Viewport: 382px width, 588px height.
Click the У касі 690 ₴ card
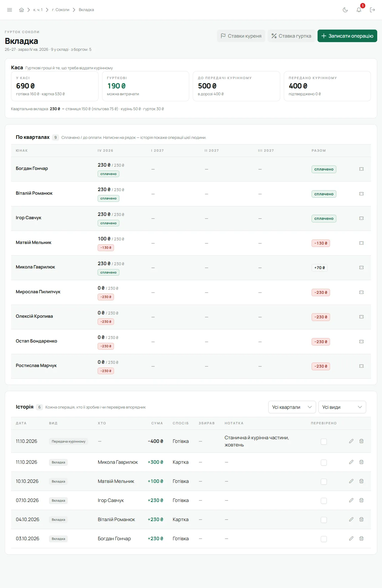(x=55, y=86)
